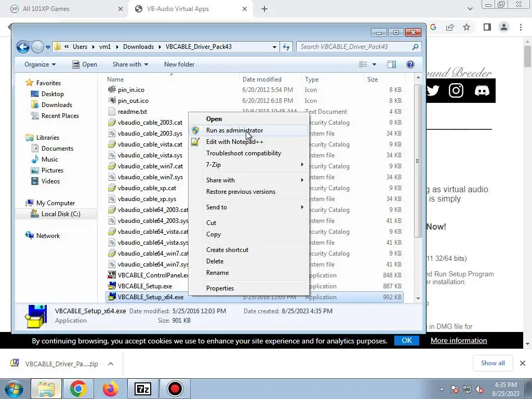
Task: Choose Run as administrator in context menu
Action: click(x=249, y=130)
